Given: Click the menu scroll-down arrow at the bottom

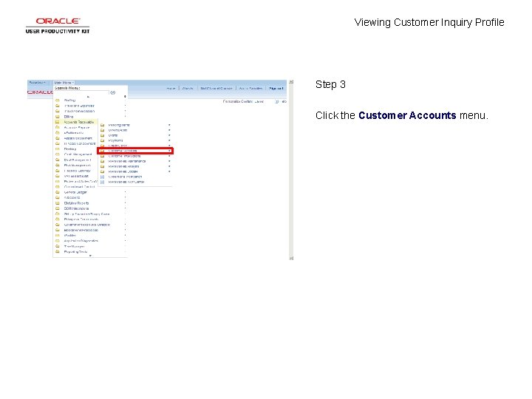Looking at the screenshot, I should (x=90, y=256).
